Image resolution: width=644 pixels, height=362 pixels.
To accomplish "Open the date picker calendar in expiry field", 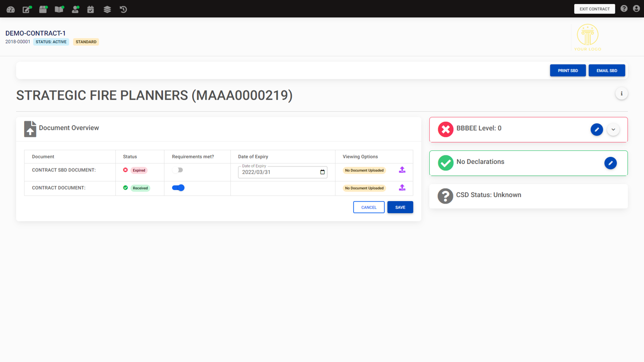I will click(x=323, y=172).
